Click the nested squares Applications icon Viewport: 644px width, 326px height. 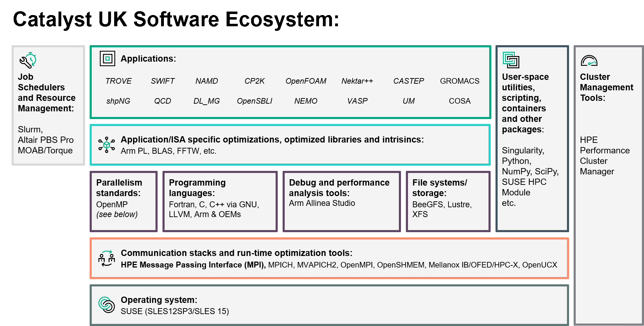click(108, 58)
